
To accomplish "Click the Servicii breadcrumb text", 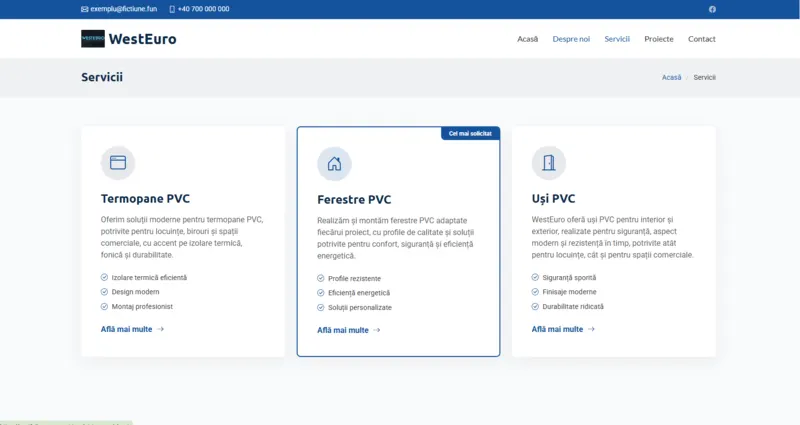I will point(705,78).
